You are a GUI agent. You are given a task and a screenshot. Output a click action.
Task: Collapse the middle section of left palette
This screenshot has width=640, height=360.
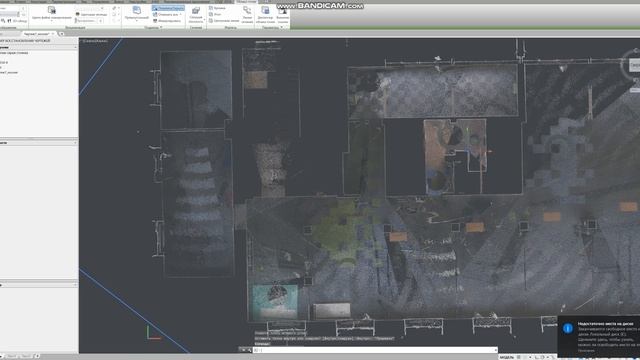[x=75, y=143]
